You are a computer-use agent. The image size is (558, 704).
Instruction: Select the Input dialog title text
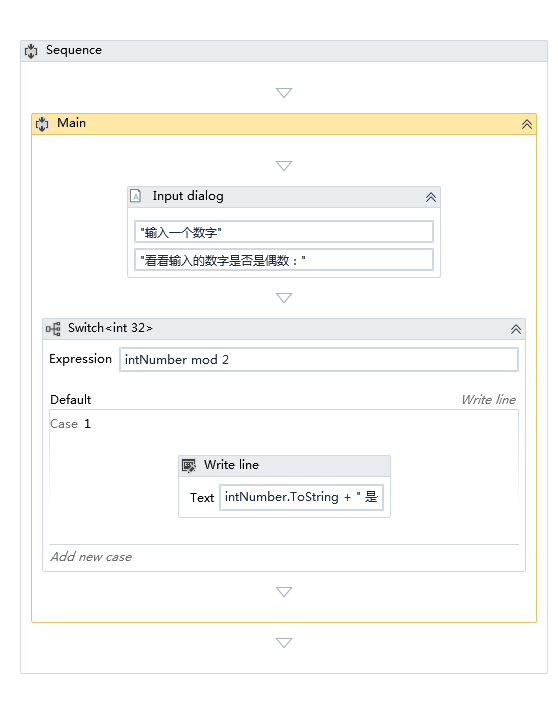coord(188,196)
